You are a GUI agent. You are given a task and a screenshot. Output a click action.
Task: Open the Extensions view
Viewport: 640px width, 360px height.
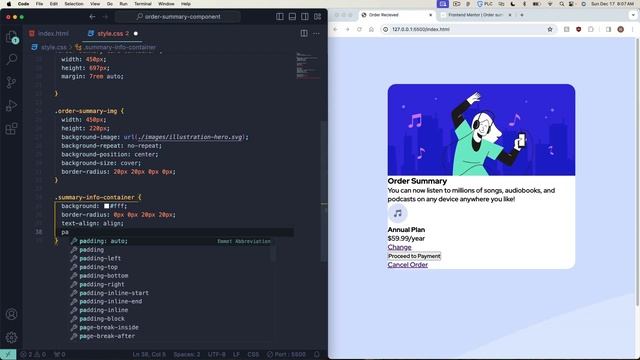click(11, 129)
